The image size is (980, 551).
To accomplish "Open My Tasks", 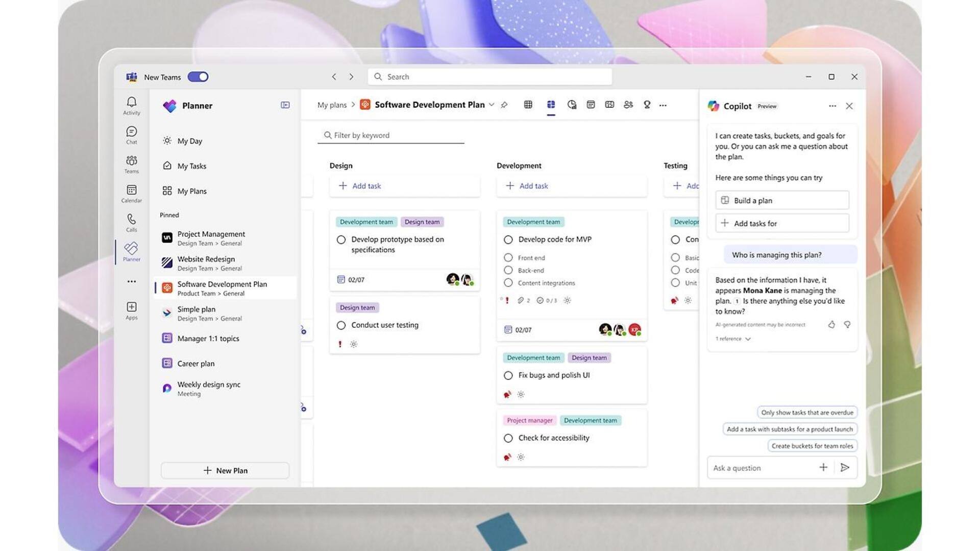I will point(225,166).
